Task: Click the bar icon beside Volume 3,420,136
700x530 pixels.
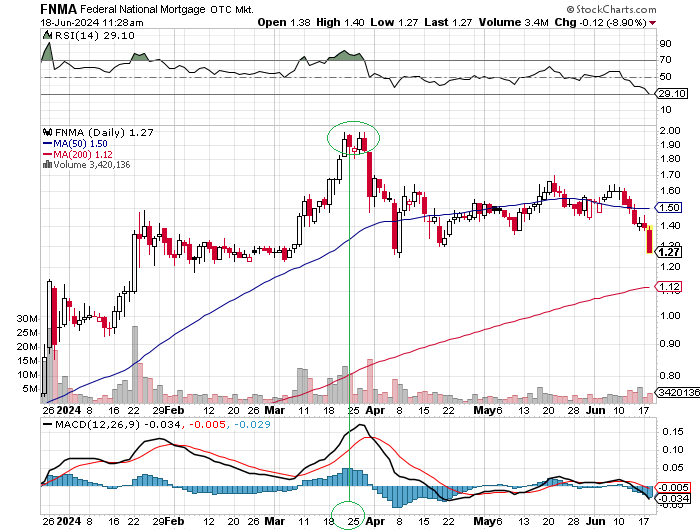Action: click(x=47, y=164)
